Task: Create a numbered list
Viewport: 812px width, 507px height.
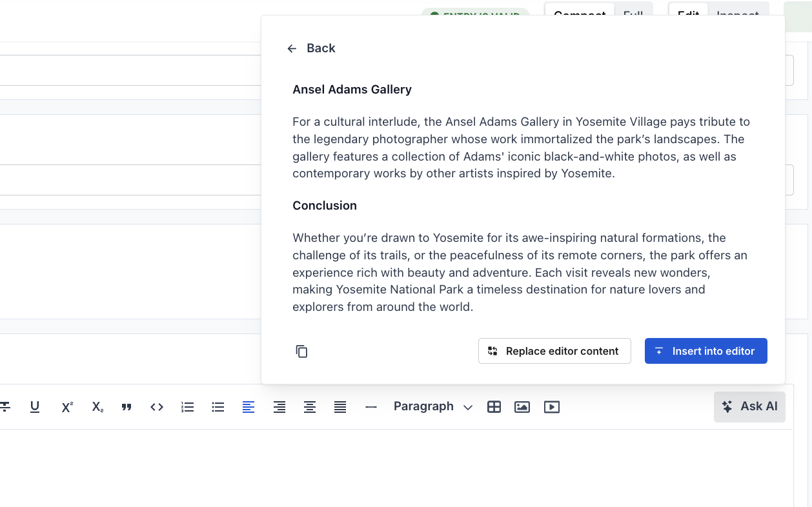Action: (x=188, y=406)
